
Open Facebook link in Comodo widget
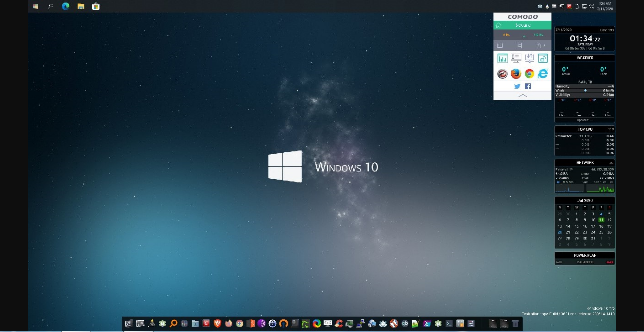(x=528, y=86)
